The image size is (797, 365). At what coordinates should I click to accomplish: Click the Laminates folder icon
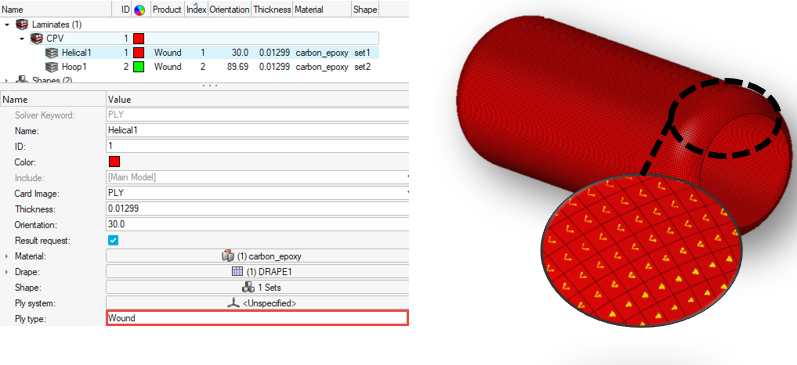[21, 24]
